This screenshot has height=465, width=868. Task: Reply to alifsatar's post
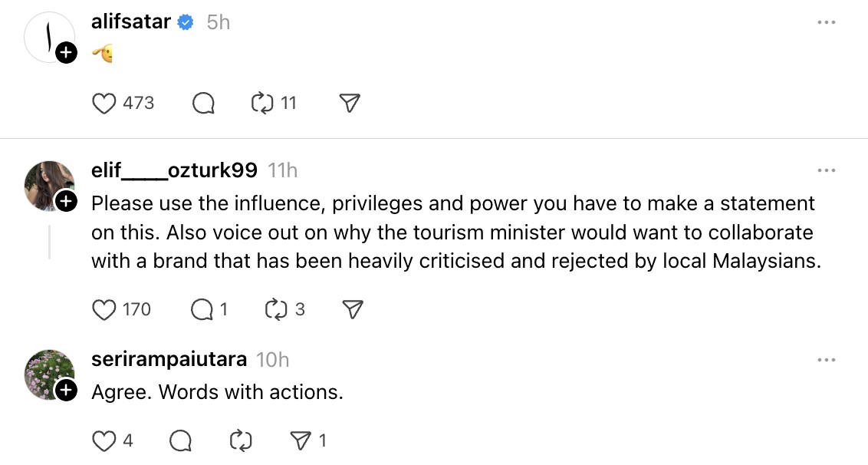click(203, 104)
